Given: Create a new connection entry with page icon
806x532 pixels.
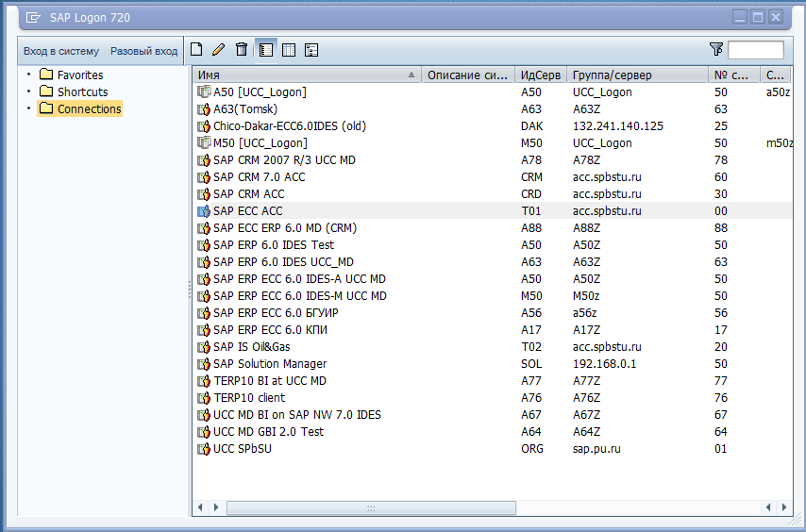Looking at the screenshot, I should 196,49.
